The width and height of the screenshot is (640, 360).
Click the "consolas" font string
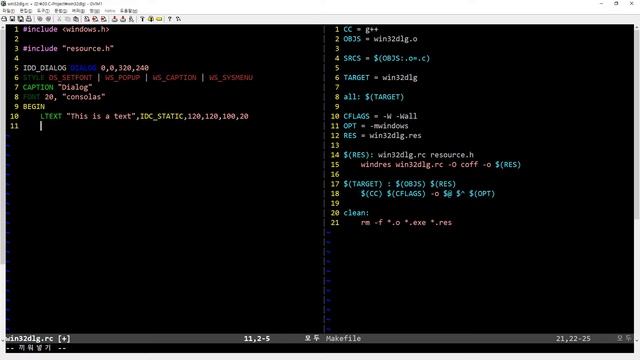84,97
